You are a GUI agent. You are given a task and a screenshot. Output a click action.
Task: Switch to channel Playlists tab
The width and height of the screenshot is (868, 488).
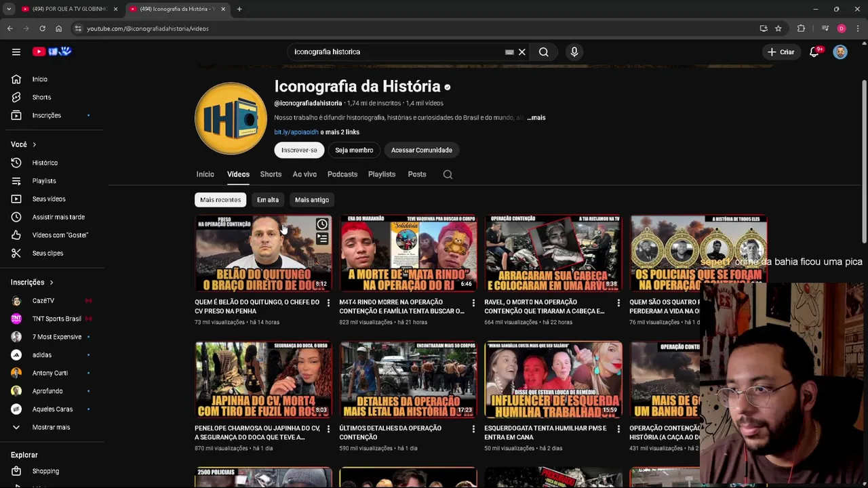point(382,174)
